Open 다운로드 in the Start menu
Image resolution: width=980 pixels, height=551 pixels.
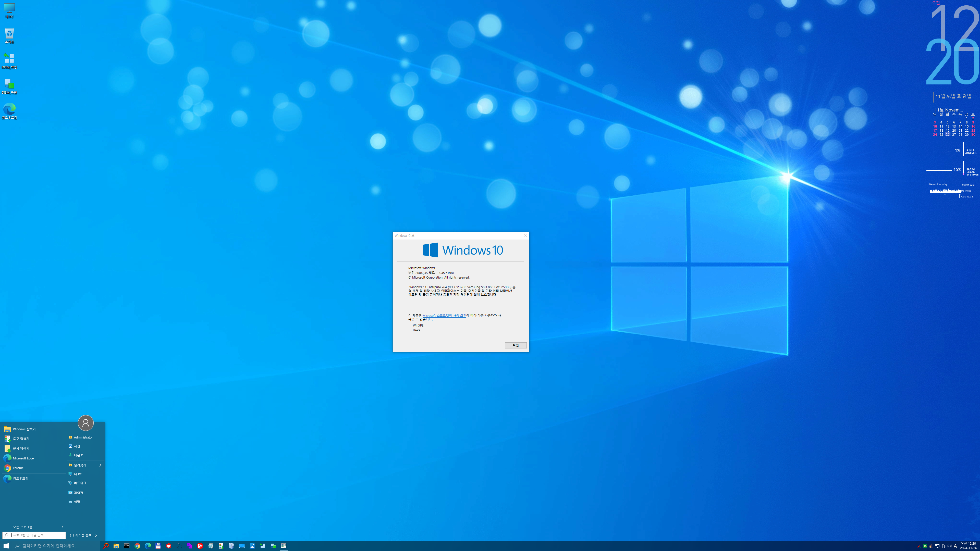85,455
